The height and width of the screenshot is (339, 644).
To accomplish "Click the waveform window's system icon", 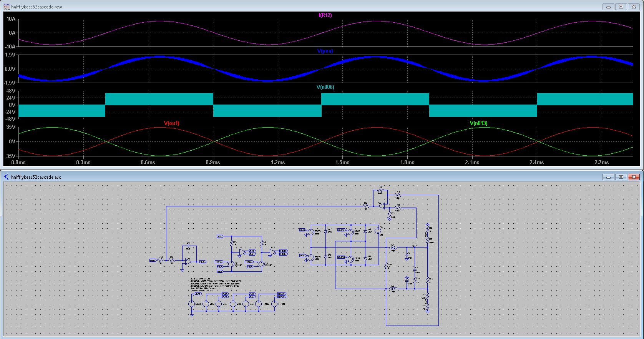I will (6, 7).
